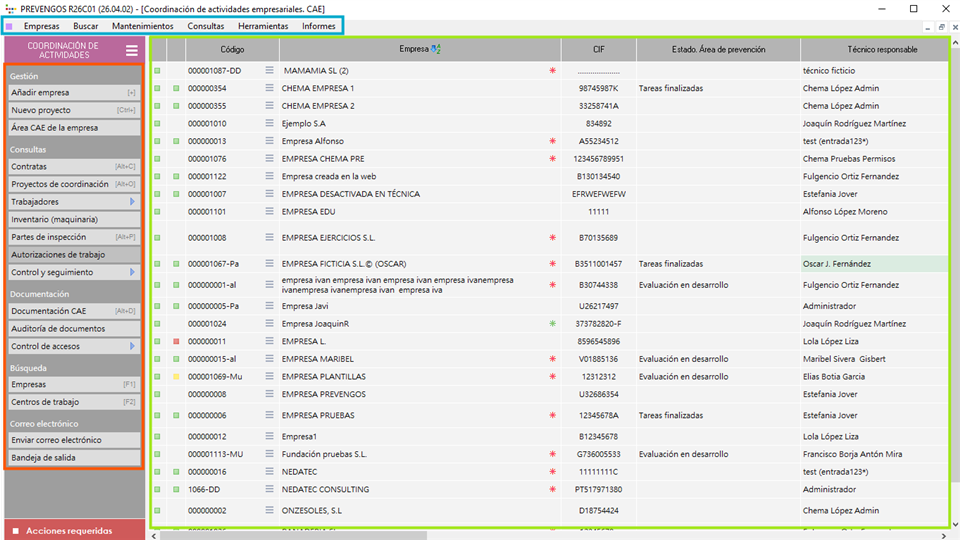Open row menu icon for CHEMA EMPRESA 1
Screen dimensions: 960x540
click(268, 88)
